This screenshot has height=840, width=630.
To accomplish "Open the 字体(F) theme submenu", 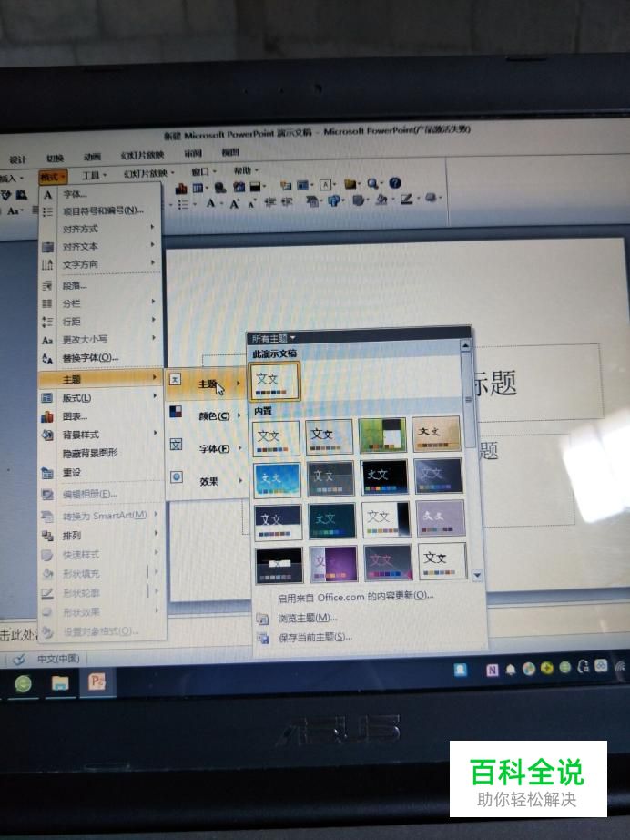I will click(205, 448).
